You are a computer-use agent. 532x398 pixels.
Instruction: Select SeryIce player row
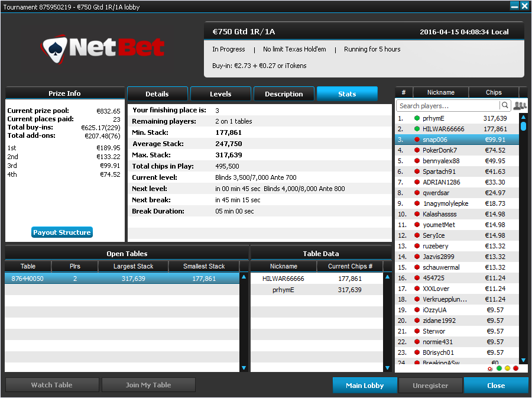[457, 235]
